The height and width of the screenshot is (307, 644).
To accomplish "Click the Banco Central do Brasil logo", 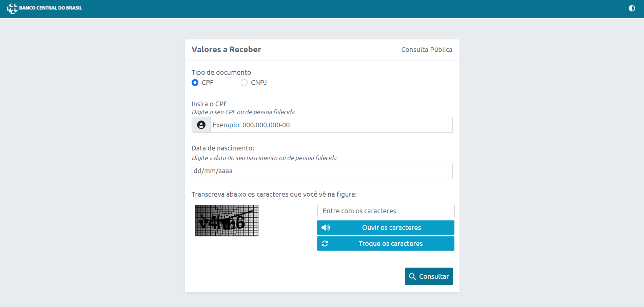I will pos(12,8).
